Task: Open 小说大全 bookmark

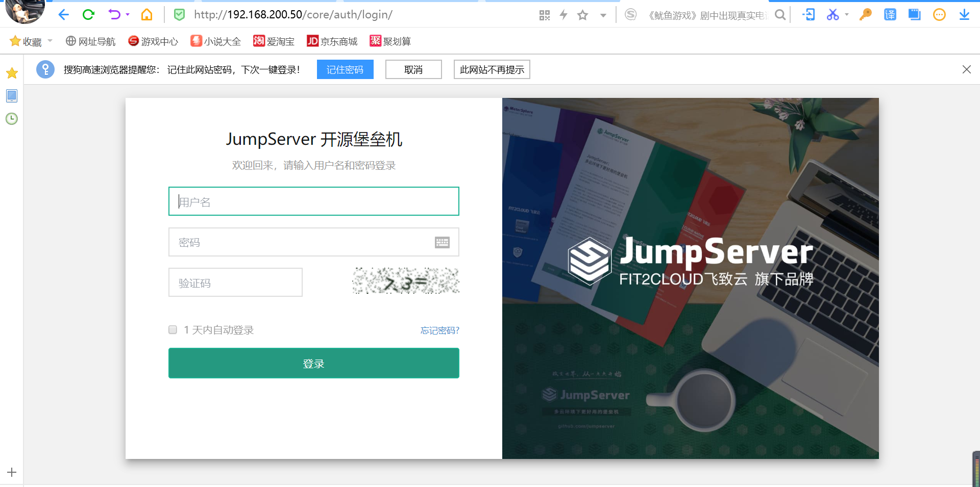Action: [x=215, y=41]
